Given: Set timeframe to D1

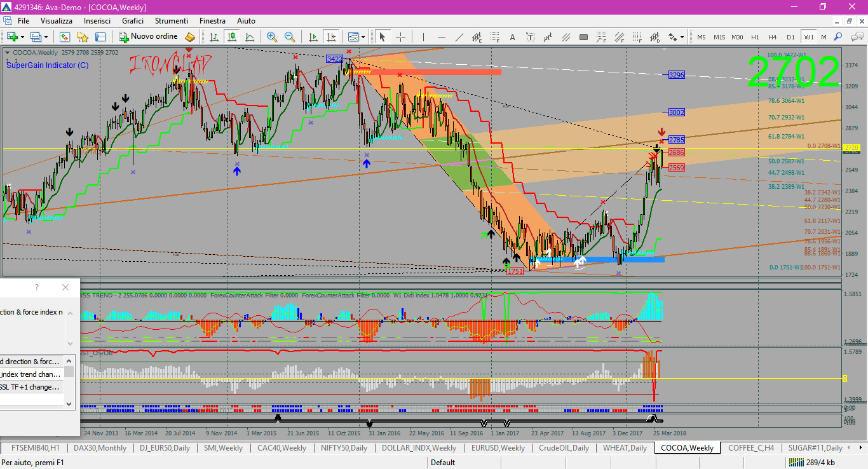Looking at the screenshot, I should 790,37.
